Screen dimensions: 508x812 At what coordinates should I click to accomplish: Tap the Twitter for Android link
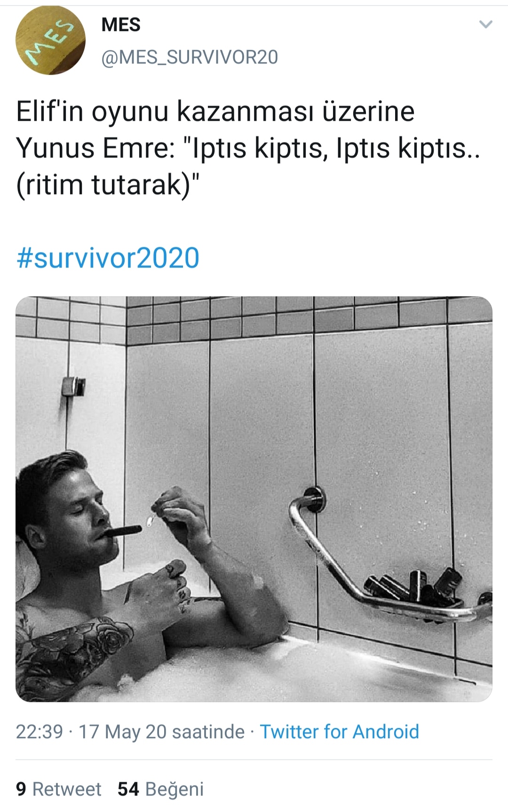[339, 732]
